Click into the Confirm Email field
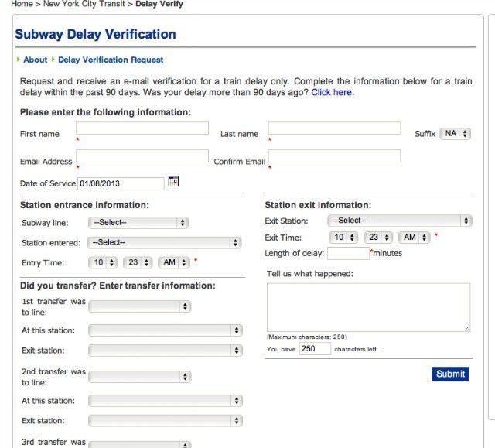The width and height of the screenshot is (495, 448). (x=334, y=156)
